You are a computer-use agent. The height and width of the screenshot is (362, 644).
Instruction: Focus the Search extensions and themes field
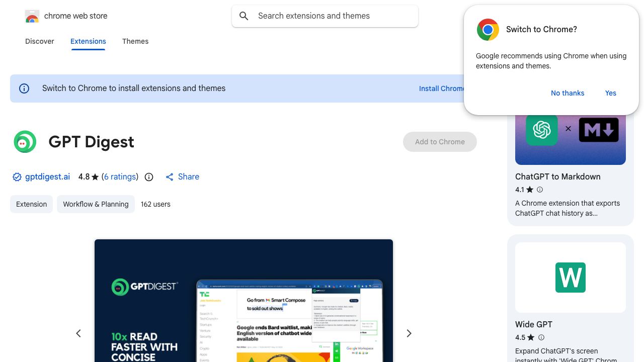tap(325, 16)
